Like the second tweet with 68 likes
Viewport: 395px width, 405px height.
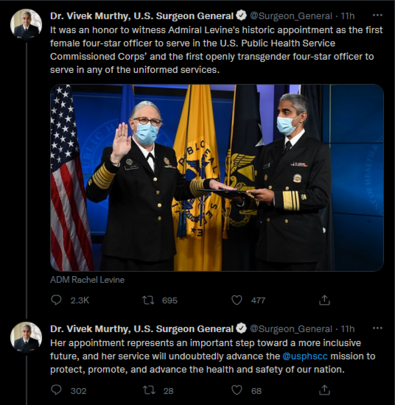pyautogui.click(x=237, y=390)
